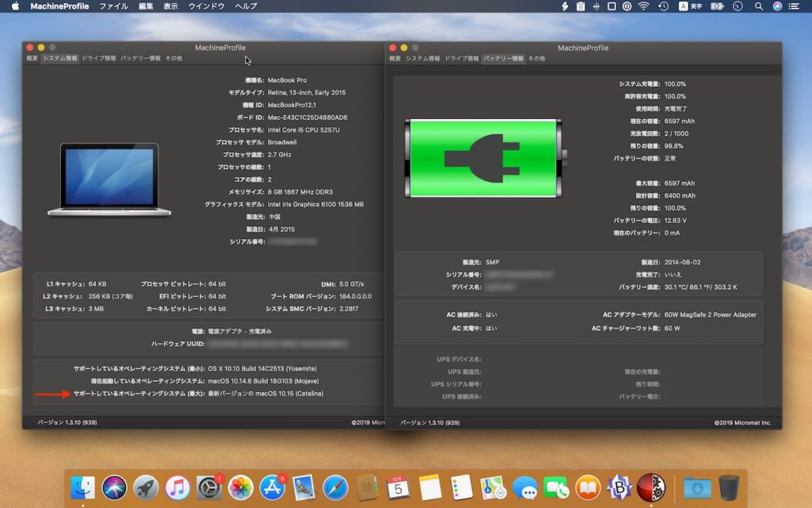This screenshot has height=508, width=812.
Task: Launch Siri from the Dock
Action: pyautogui.click(x=114, y=488)
